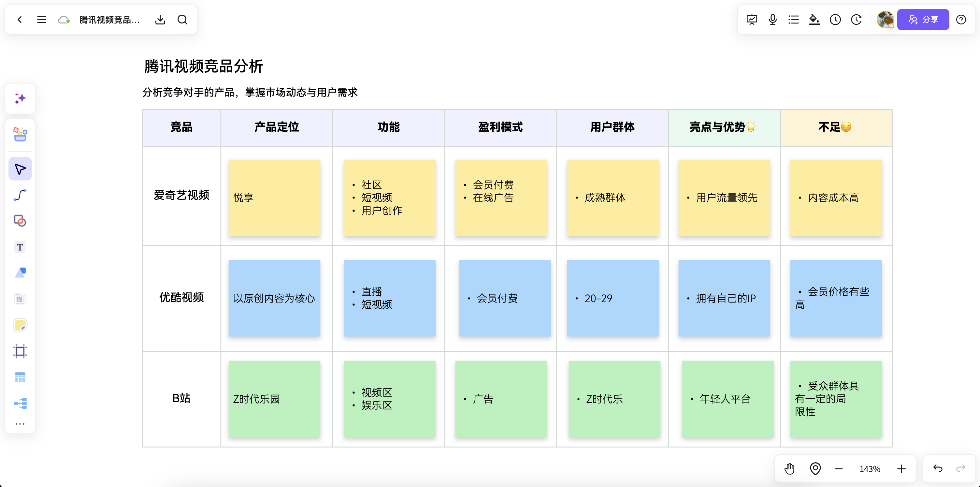
Task: Select the blue 直播 短视频 note
Action: [390, 298]
